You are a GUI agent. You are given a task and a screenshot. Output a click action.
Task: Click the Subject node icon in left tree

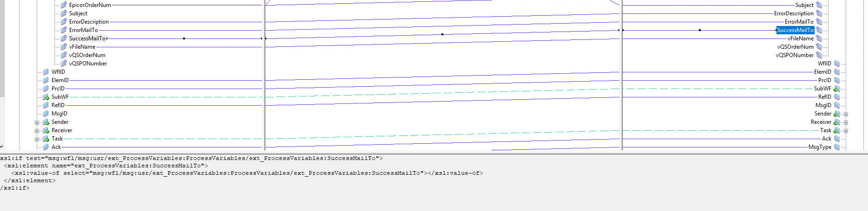[64, 13]
